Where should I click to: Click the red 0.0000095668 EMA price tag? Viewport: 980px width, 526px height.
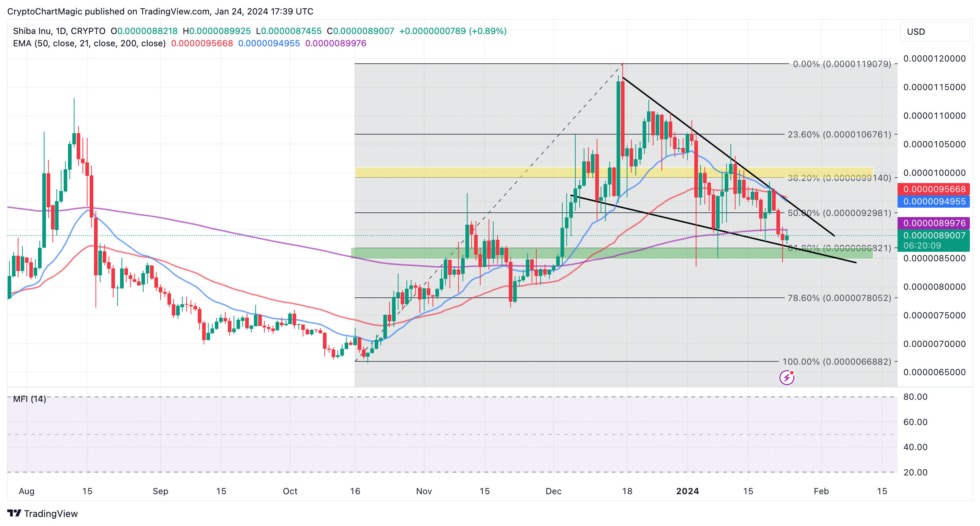[934, 189]
